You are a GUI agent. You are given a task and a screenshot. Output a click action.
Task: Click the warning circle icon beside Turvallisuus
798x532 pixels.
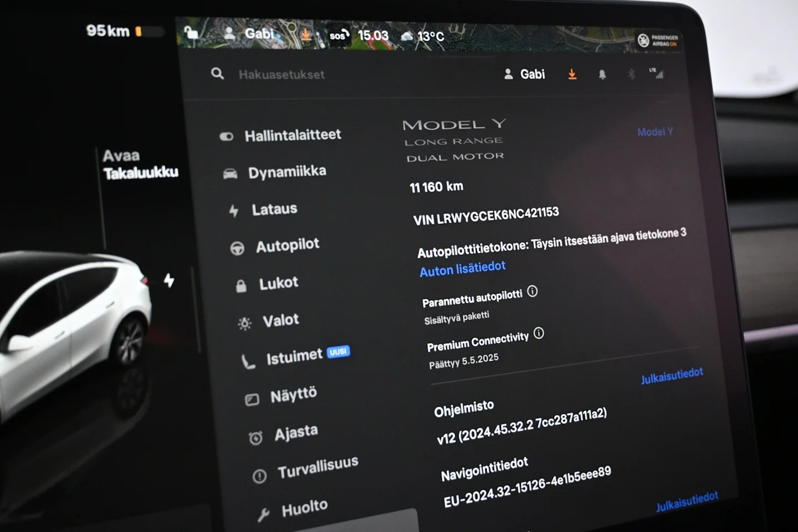pos(259,476)
